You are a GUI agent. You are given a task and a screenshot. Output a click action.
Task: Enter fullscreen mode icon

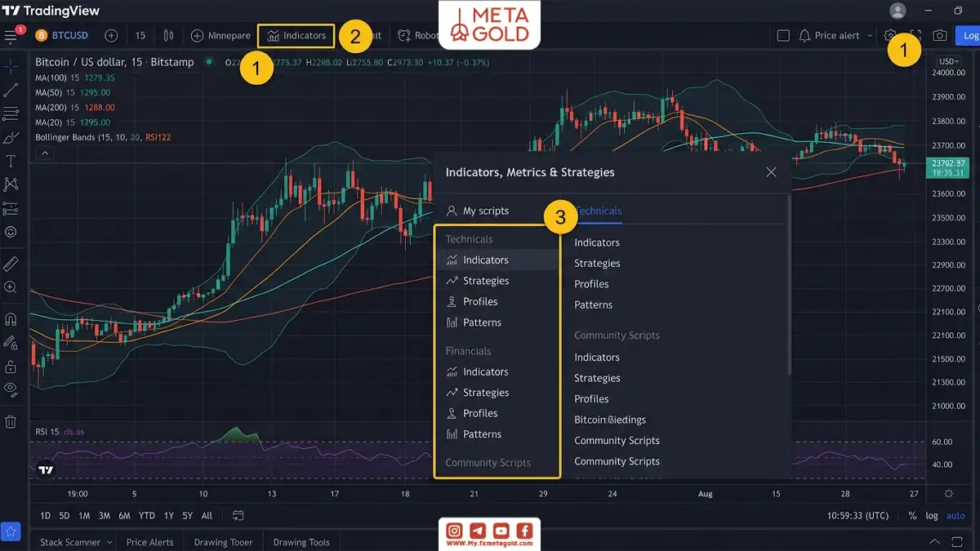915,36
